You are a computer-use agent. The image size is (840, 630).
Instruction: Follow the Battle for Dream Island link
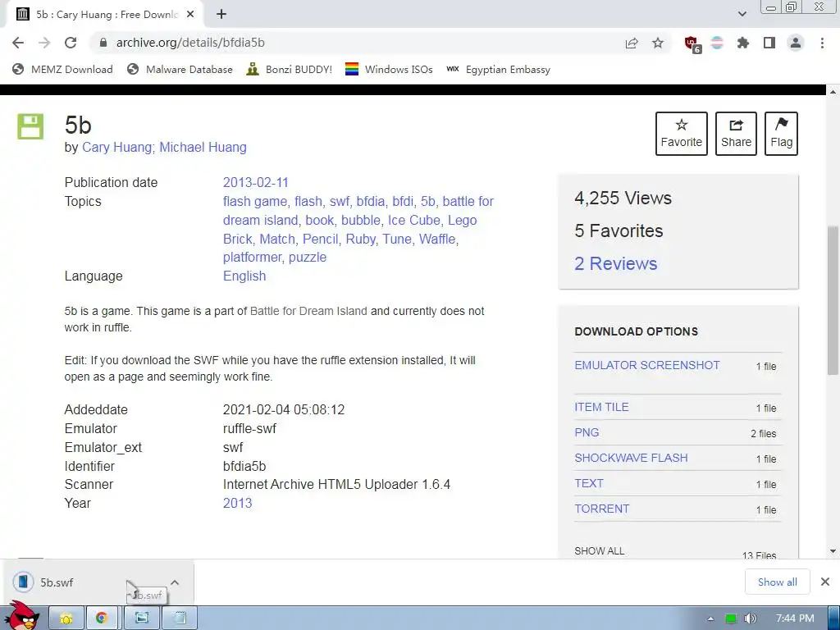(308, 311)
